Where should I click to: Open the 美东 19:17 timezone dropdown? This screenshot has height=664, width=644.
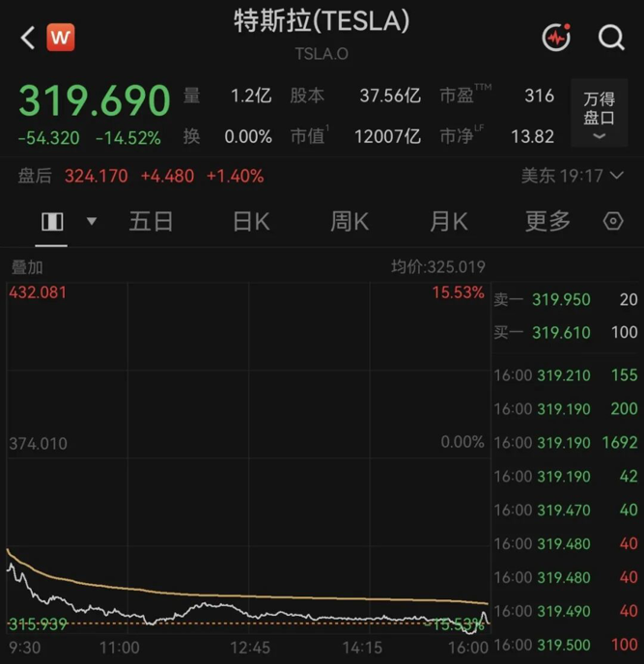(x=572, y=176)
